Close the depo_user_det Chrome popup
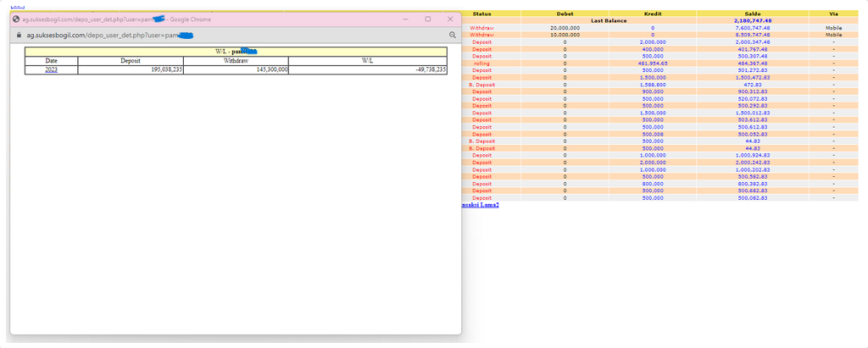 click(450, 19)
